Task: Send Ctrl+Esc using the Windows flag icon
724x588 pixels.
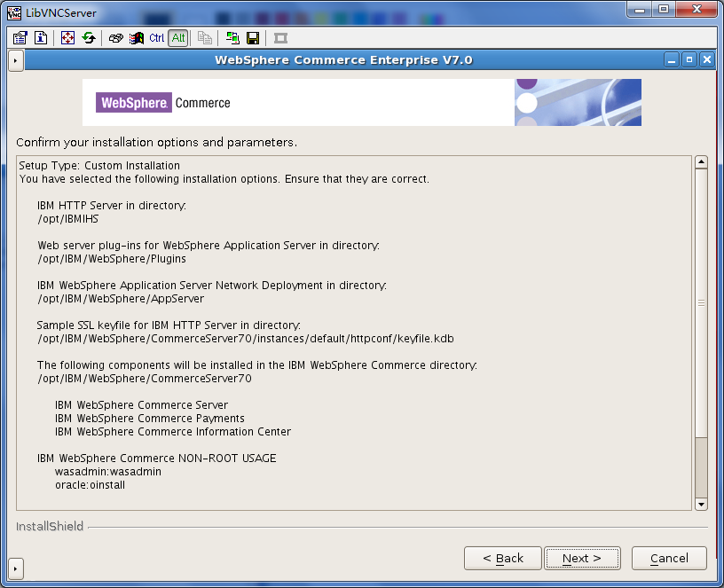Action: pos(137,38)
